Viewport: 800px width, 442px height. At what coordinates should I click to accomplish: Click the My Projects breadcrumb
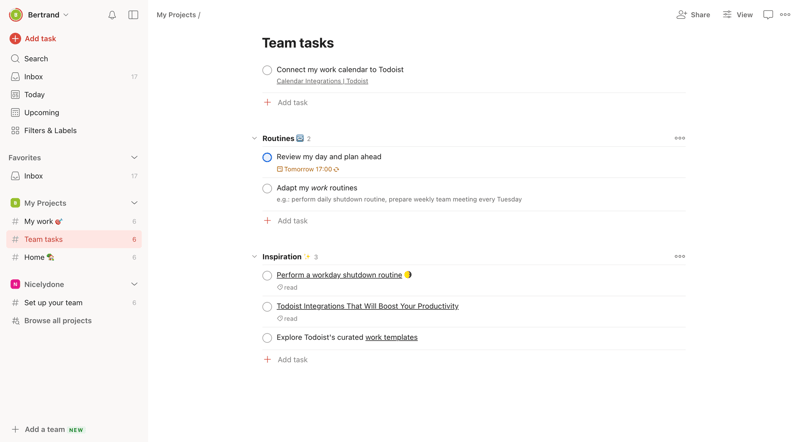[x=176, y=15]
